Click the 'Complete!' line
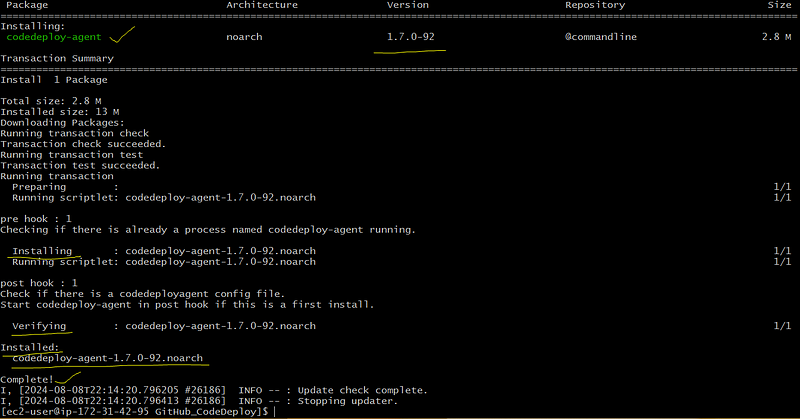Screen dimensions: 800x419 click(x=27, y=380)
